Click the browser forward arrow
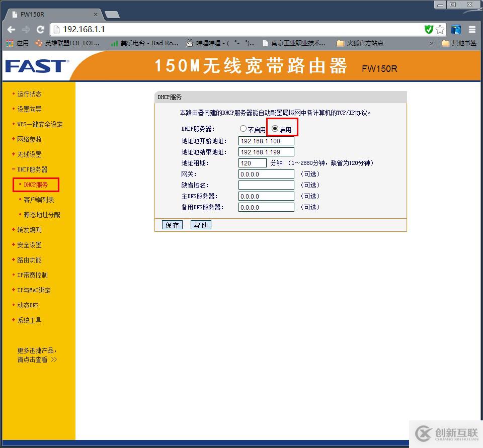 pyautogui.click(x=26, y=30)
